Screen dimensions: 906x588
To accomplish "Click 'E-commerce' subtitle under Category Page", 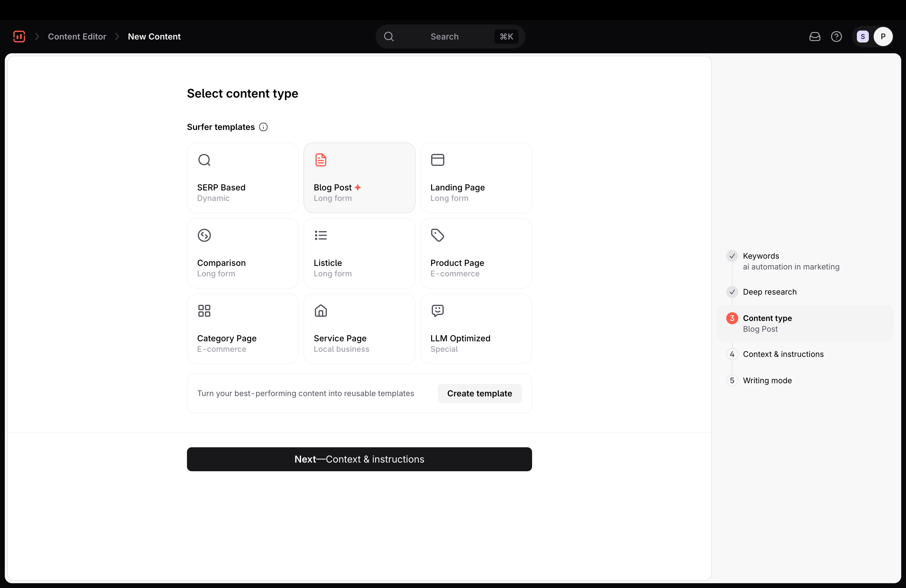I will tap(221, 349).
